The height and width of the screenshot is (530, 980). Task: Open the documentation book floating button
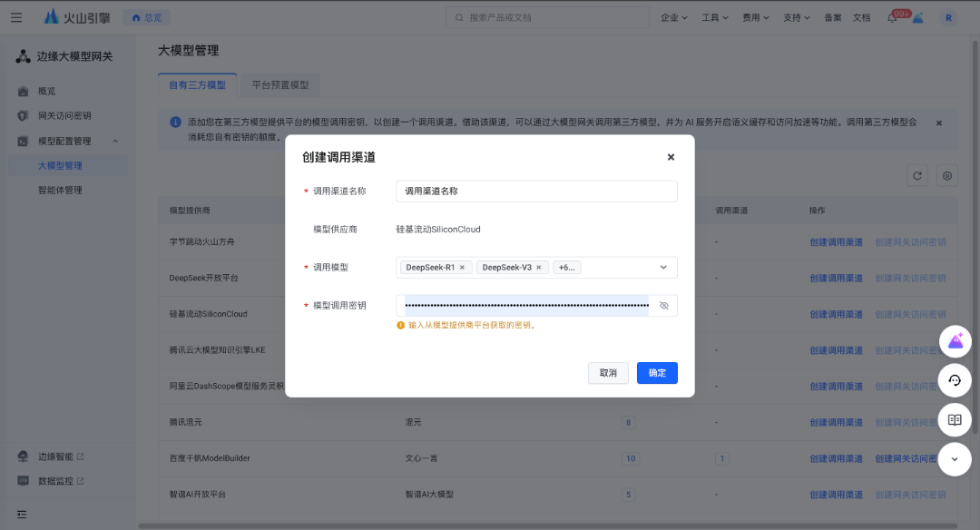pyautogui.click(x=955, y=419)
